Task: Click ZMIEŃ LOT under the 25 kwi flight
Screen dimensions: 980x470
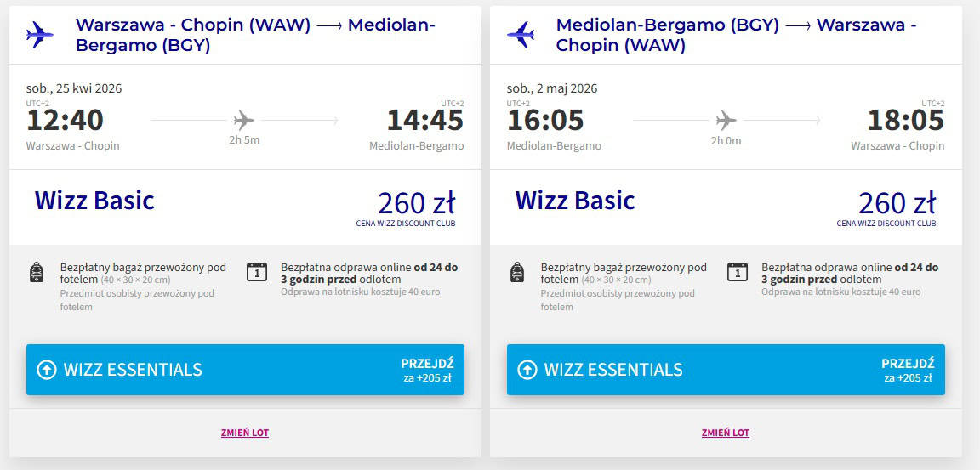Action: point(244,433)
